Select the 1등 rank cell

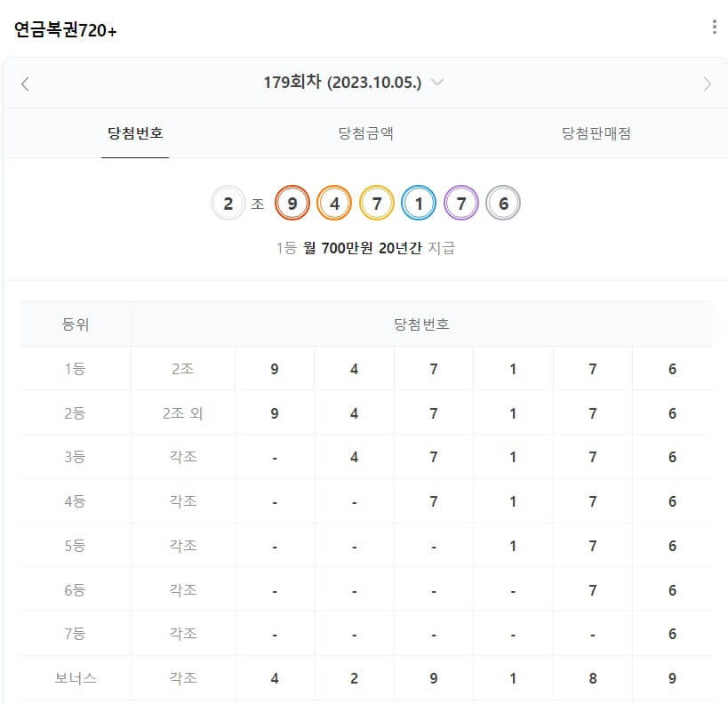76,369
